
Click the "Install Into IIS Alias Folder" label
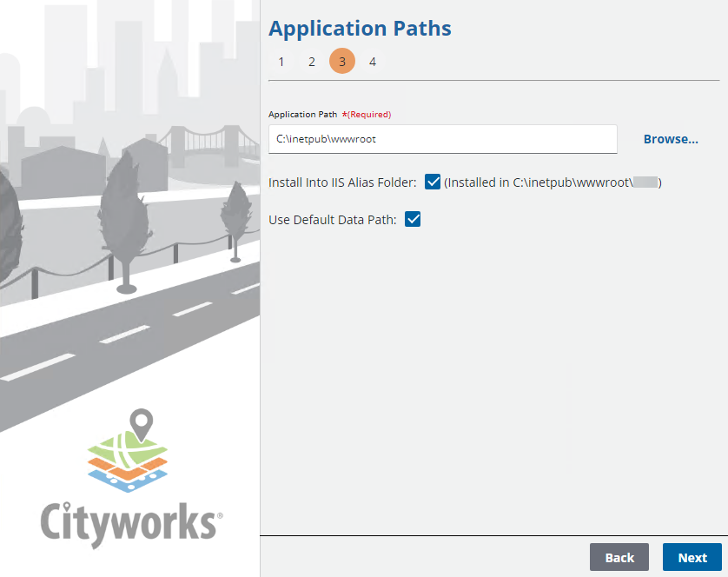point(343,182)
